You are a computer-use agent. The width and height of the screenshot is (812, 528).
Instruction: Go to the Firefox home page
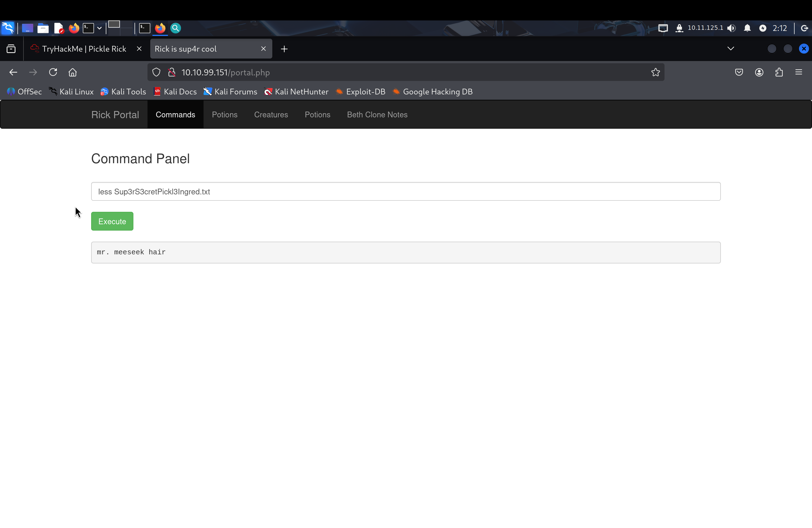(73, 72)
